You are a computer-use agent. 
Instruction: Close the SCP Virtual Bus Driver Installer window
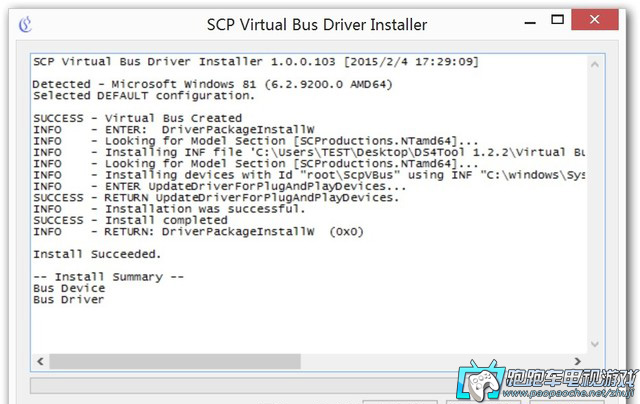coord(595,19)
